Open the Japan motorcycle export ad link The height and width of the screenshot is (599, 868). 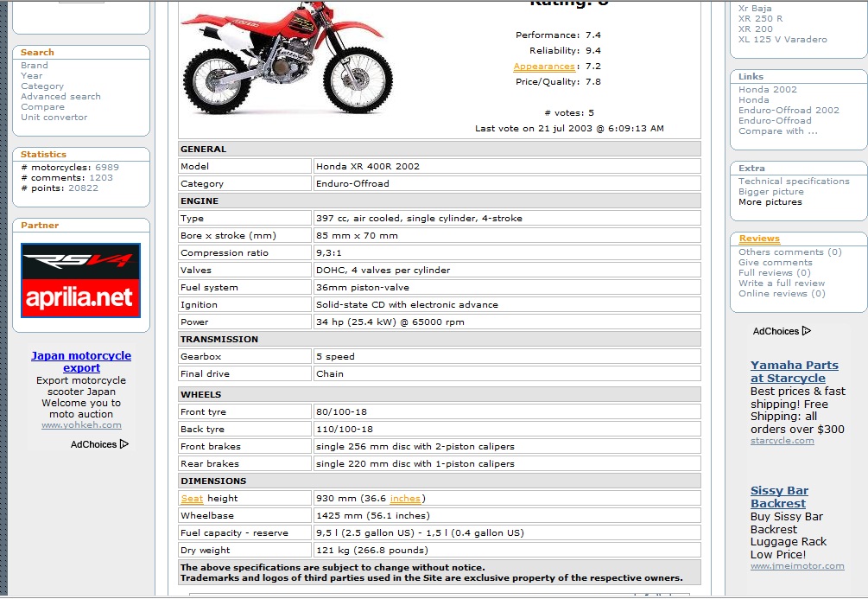81,361
